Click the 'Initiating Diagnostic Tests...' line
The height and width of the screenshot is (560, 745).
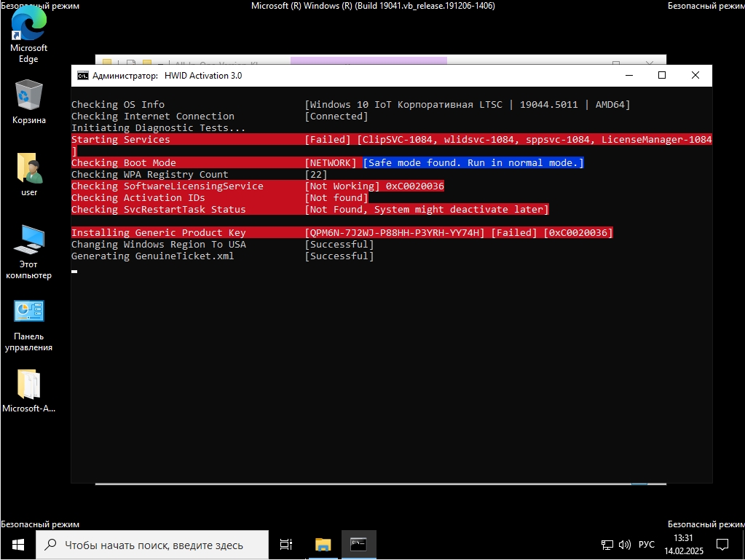click(158, 127)
